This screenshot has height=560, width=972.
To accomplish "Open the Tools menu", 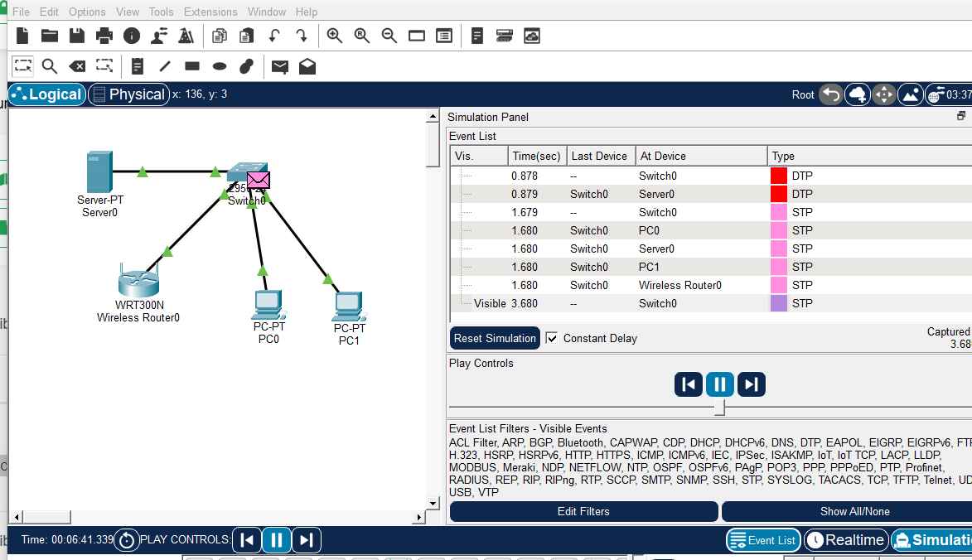I will click(162, 12).
